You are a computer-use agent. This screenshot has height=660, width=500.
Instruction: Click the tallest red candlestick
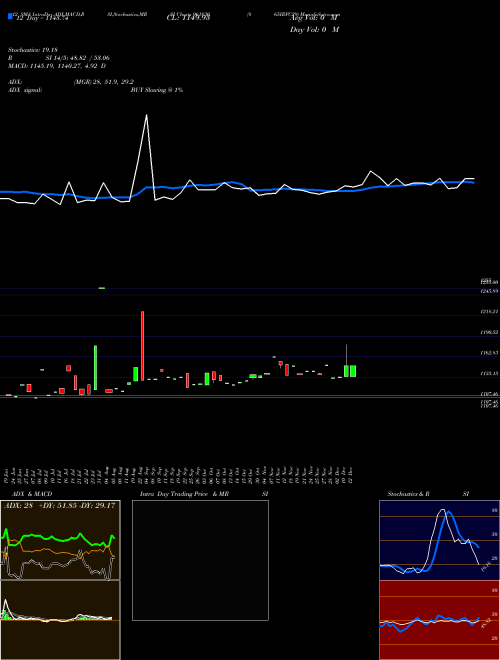(142, 346)
